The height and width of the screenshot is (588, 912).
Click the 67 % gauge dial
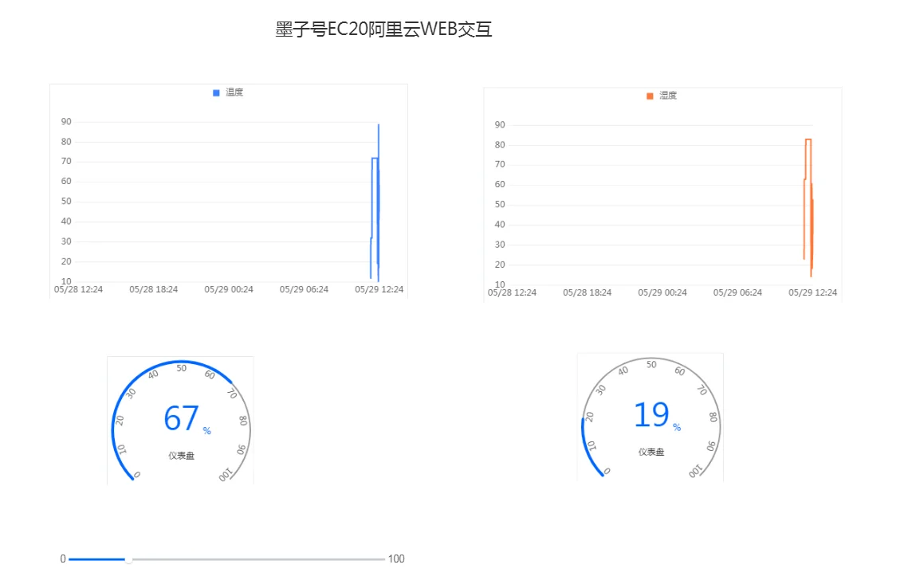pyautogui.click(x=181, y=421)
